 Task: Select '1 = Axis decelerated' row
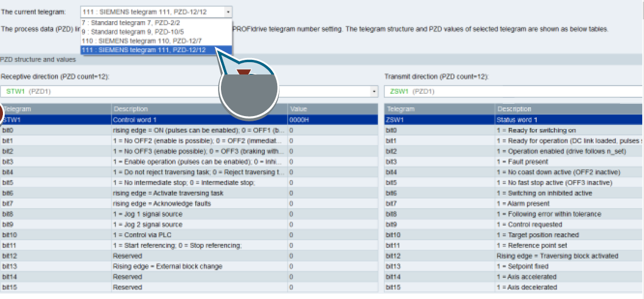[x=514, y=287]
